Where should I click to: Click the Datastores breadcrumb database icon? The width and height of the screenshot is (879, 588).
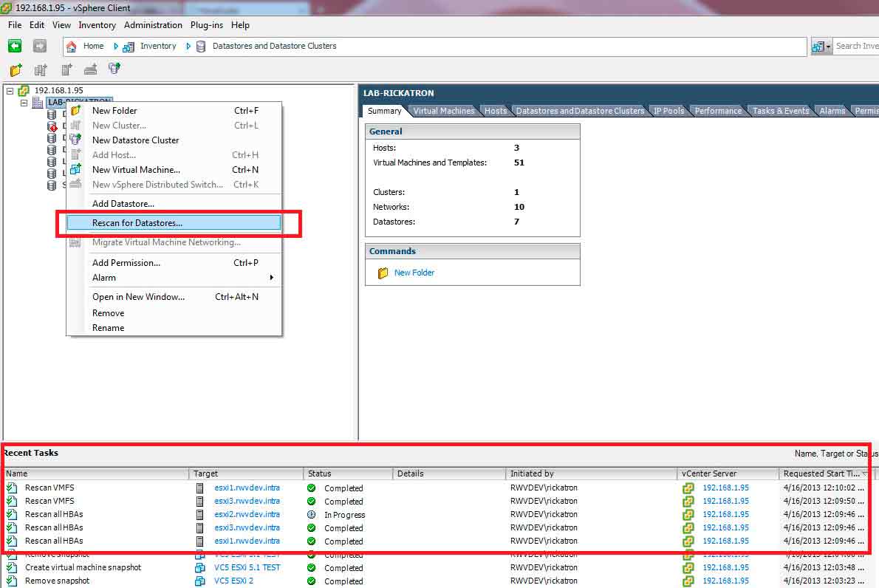201,47
